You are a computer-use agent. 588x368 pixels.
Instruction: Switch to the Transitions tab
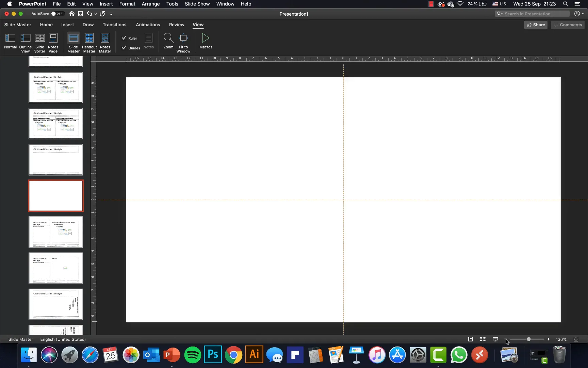click(114, 25)
